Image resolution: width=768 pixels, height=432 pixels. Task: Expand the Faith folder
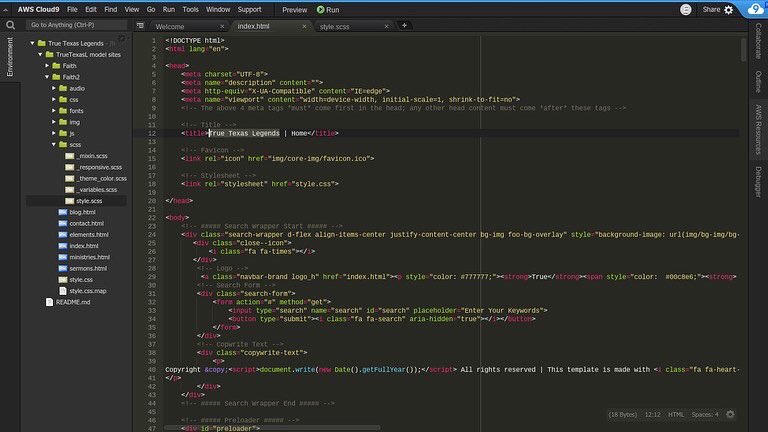47,66
